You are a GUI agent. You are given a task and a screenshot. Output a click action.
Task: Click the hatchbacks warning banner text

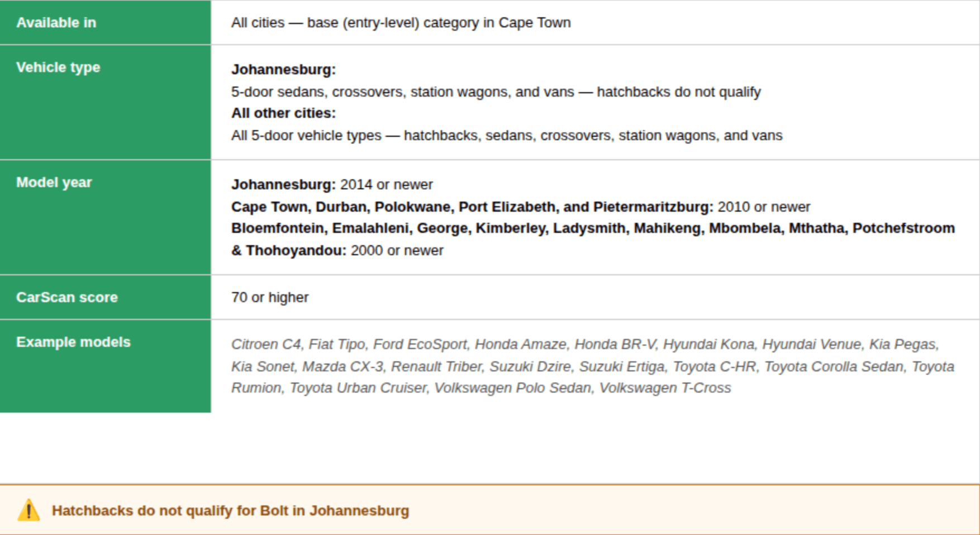pos(230,511)
